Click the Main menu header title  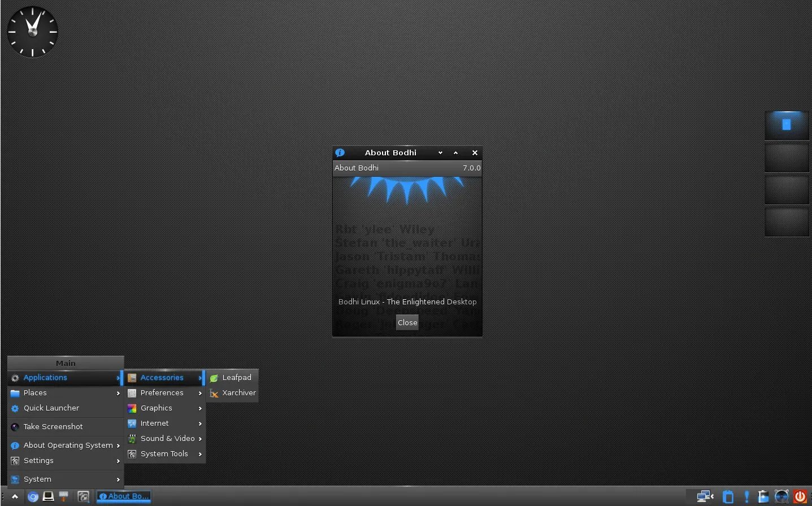pyautogui.click(x=66, y=363)
